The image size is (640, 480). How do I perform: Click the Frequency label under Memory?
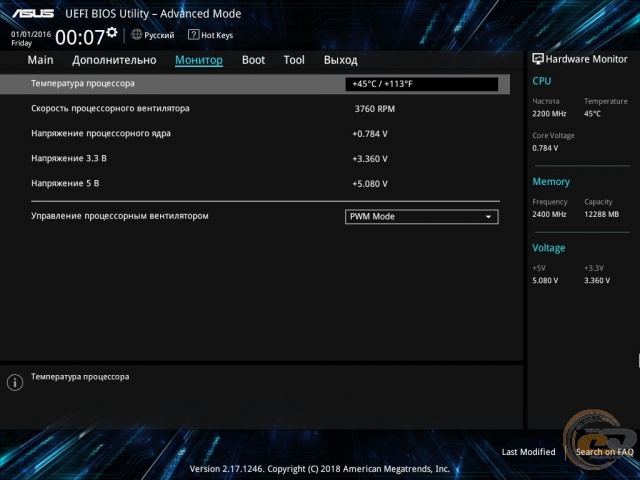click(x=549, y=202)
